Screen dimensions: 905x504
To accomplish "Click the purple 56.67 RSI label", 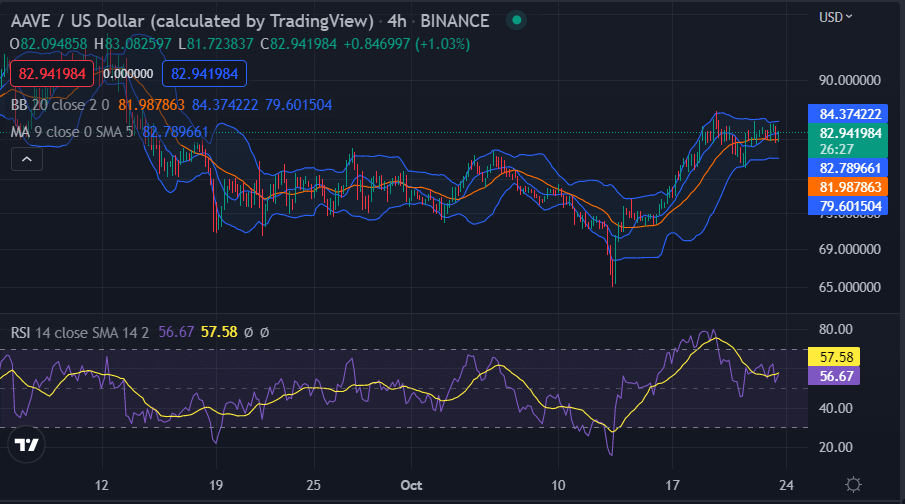I will (x=834, y=376).
